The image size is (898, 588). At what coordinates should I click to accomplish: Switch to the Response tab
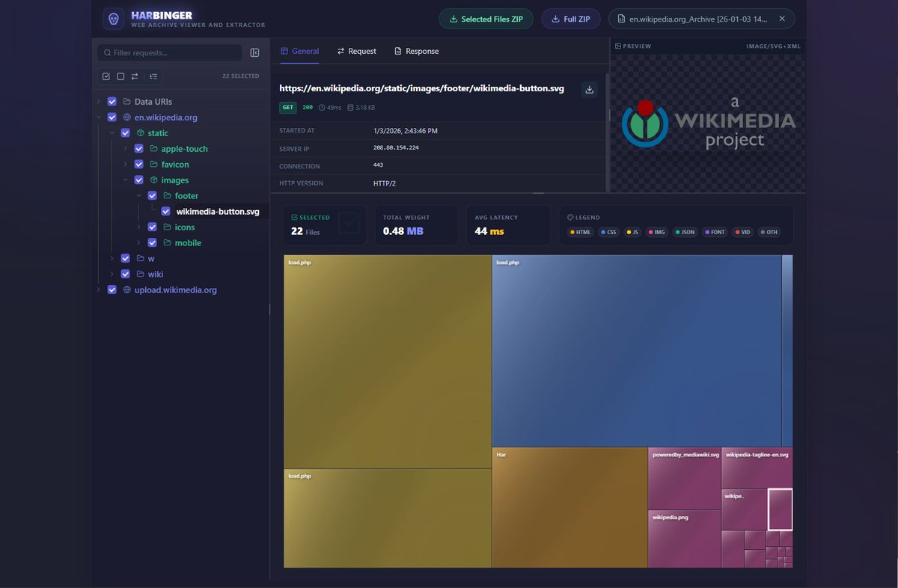[417, 51]
